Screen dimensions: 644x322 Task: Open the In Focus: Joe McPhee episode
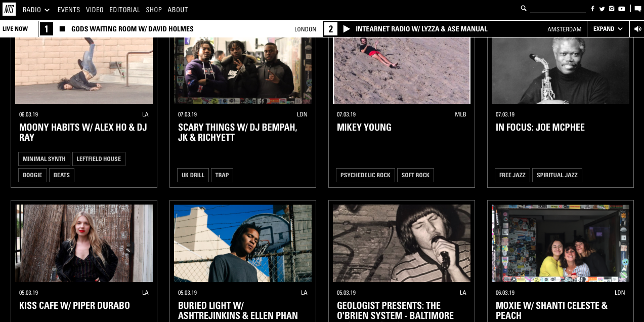coord(540,127)
